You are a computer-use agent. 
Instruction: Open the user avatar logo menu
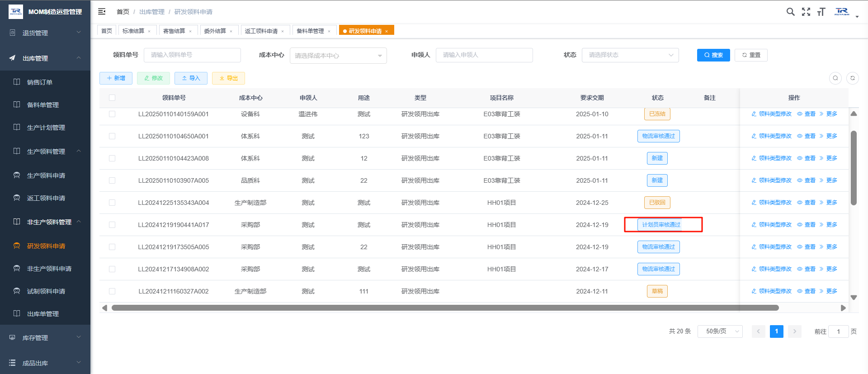pyautogui.click(x=842, y=12)
